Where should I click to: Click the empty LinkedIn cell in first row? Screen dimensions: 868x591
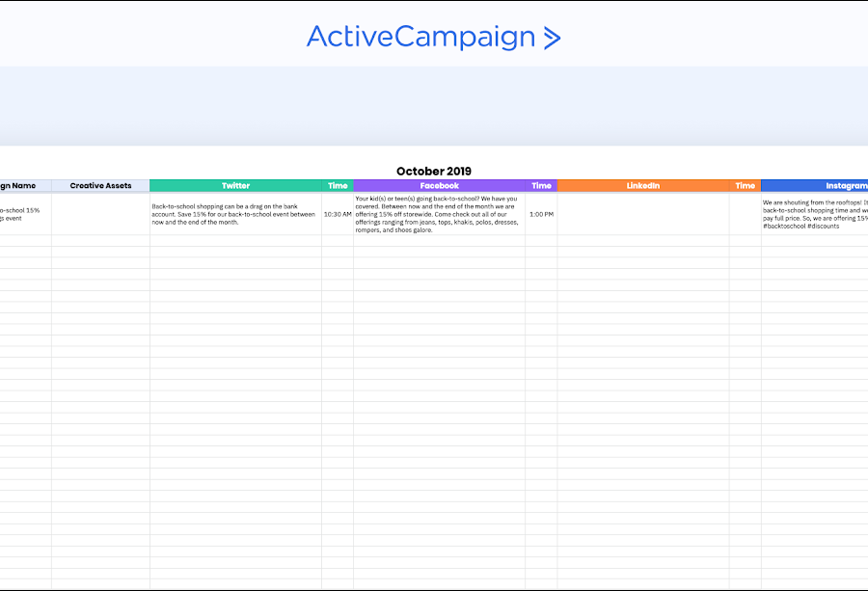[x=642, y=214]
